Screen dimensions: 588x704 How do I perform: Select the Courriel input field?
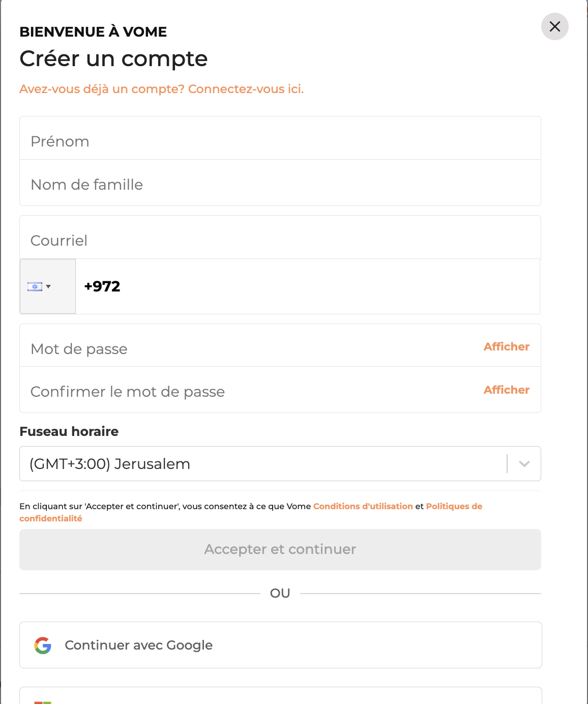pyautogui.click(x=280, y=240)
